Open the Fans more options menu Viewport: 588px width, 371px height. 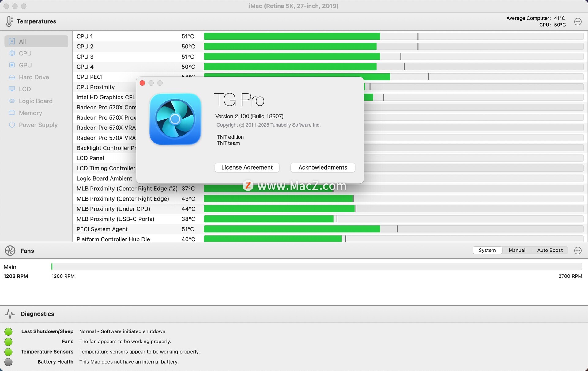click(x=578, y=251)
